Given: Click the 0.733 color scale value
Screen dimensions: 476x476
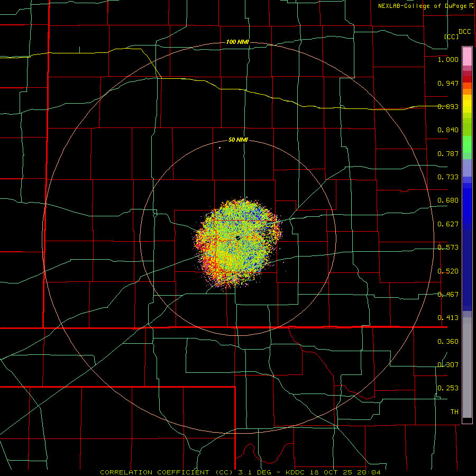Looking at the screenshot, I should tap(448, 177).
